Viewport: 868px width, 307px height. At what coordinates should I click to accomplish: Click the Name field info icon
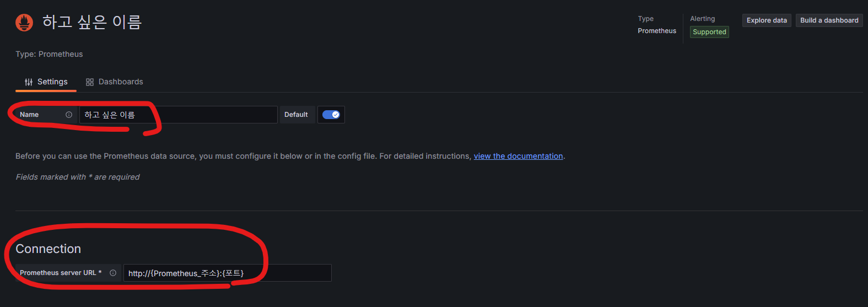pos(69,115)
